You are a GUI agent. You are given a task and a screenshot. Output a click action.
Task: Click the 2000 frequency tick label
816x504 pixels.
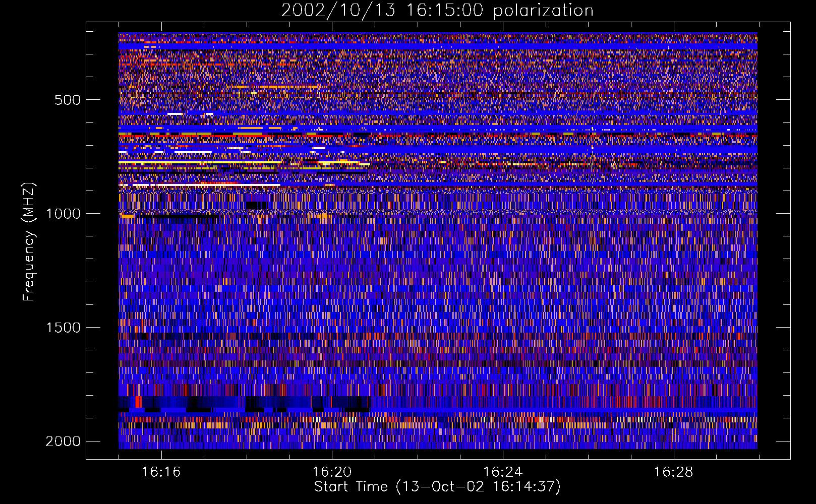click(63, 442)
